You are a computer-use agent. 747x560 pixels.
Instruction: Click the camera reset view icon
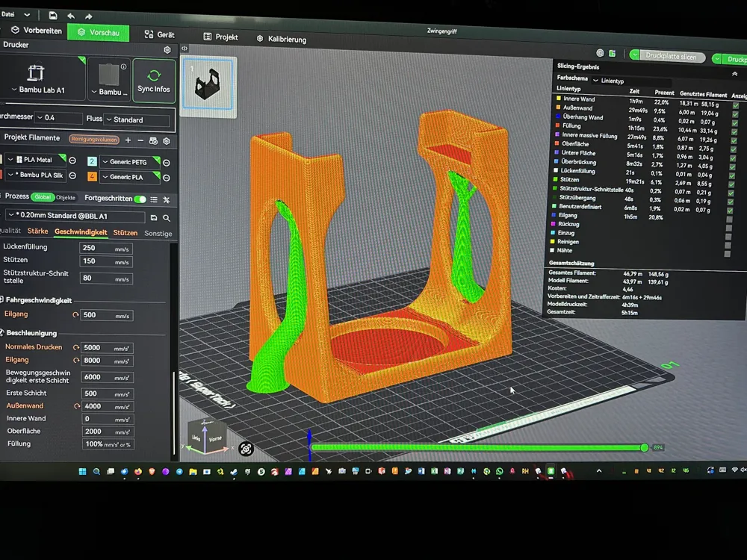pyautogui.click(x=246, y=449)
